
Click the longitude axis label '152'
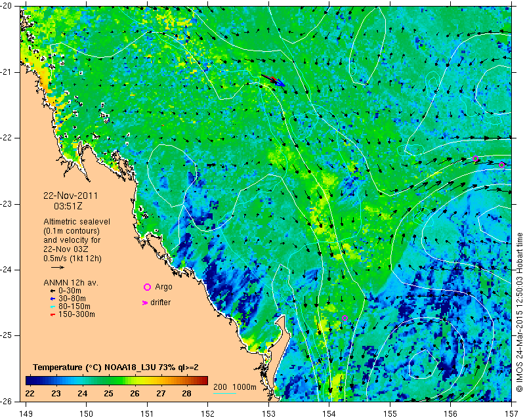208,414
